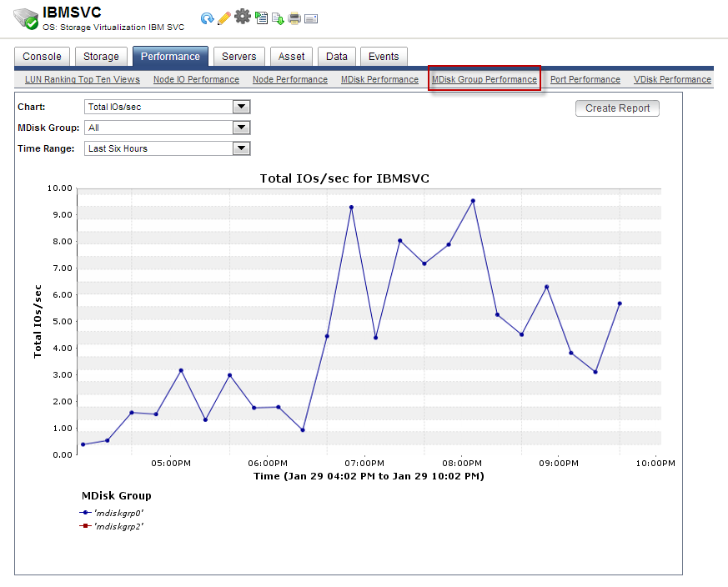Select the pencil edit icon

[223, 18]
